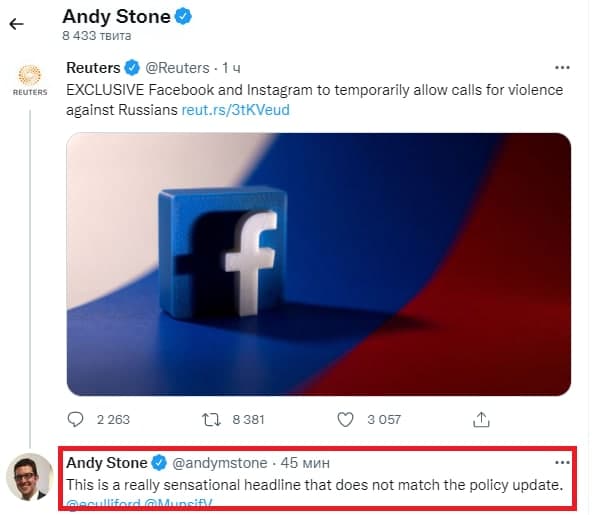Click the "45 мин" reply timestamp
Viewport: 610px width, 515px height.
tap(303, 463)
